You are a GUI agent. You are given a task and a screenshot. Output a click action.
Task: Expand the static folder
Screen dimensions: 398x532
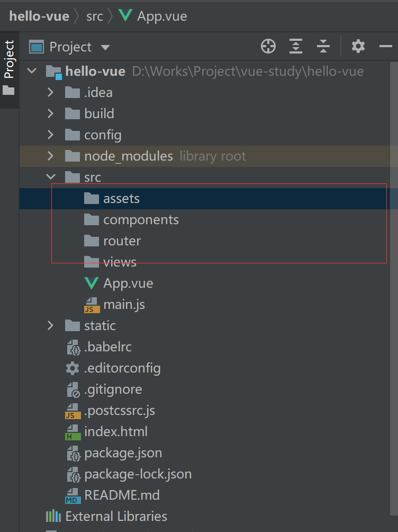(x=51, y=326)
